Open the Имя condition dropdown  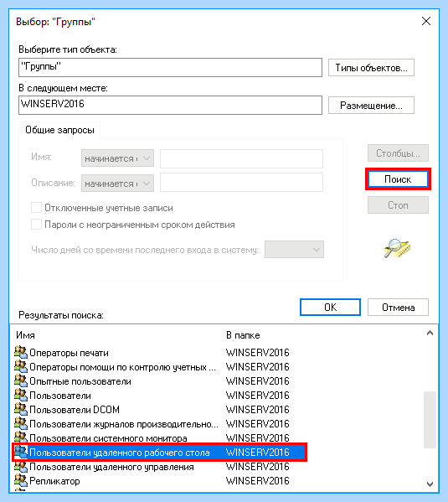coord(117,158)
